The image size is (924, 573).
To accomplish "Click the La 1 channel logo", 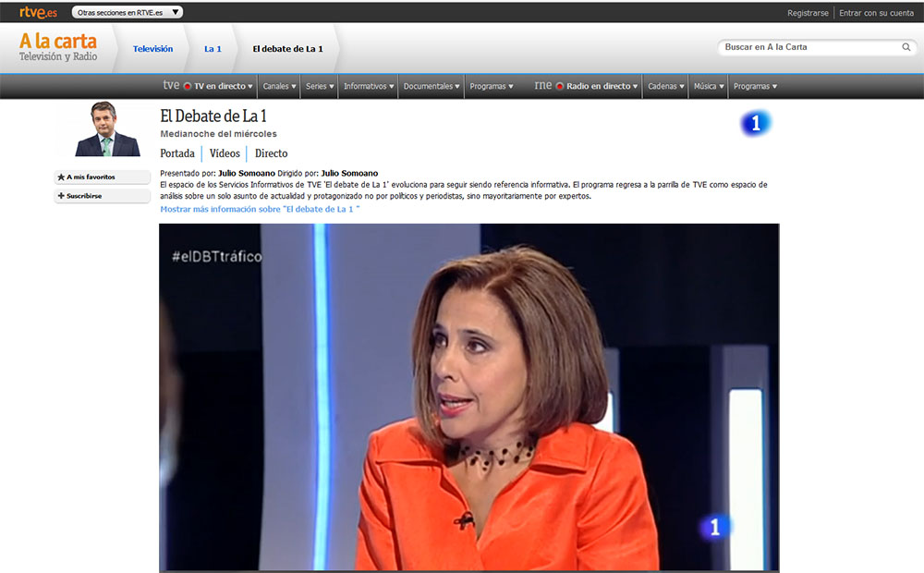I will [x=755, y=123].
